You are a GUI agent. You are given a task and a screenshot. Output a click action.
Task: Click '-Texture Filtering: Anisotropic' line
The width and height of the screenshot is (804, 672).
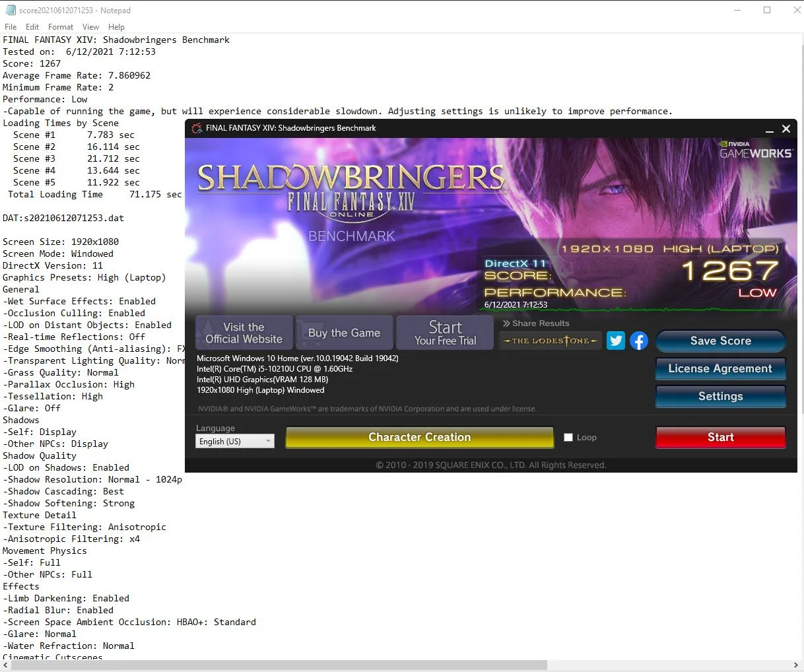point(84,527)
